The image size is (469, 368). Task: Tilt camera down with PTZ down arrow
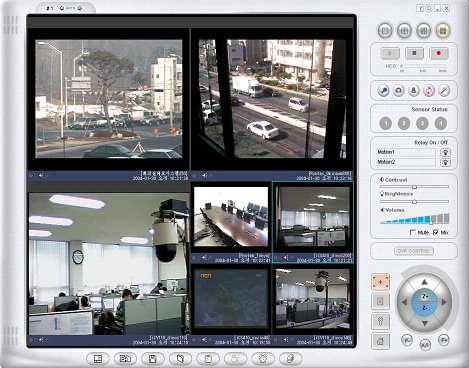[x=424, y=323]
